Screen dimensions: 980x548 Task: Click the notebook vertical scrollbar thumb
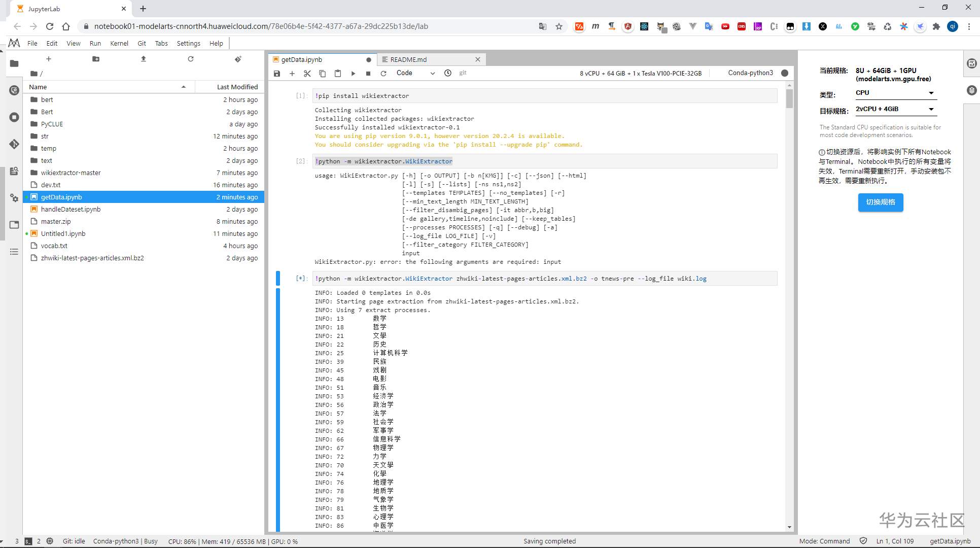[789, 98]
